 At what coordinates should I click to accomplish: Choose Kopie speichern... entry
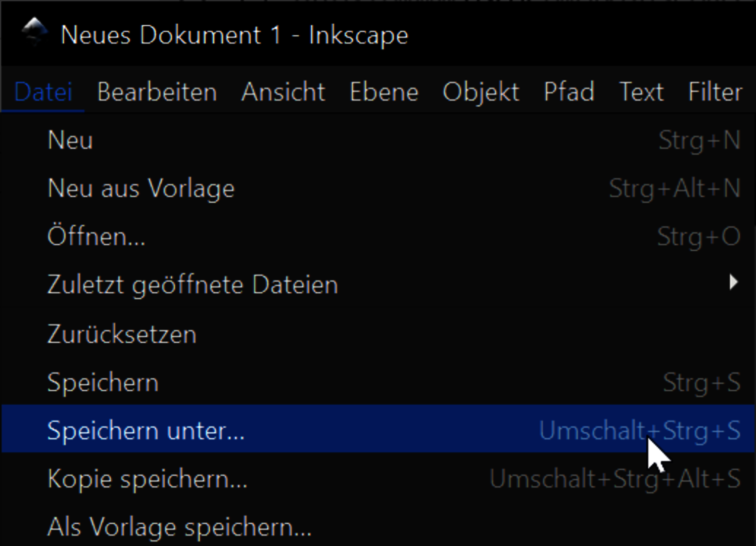pos(147,479)
